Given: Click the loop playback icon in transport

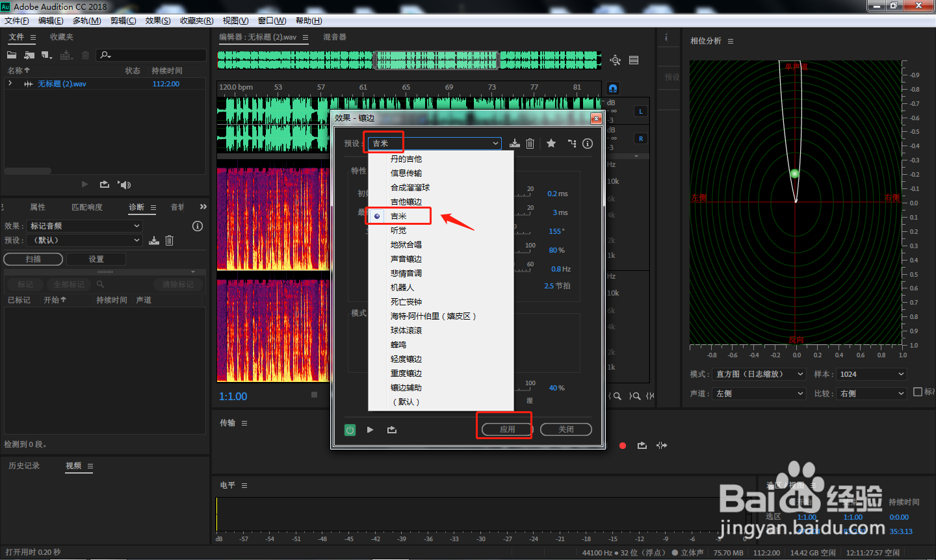Looking at the screenshot, I should [x=642, y=446].
